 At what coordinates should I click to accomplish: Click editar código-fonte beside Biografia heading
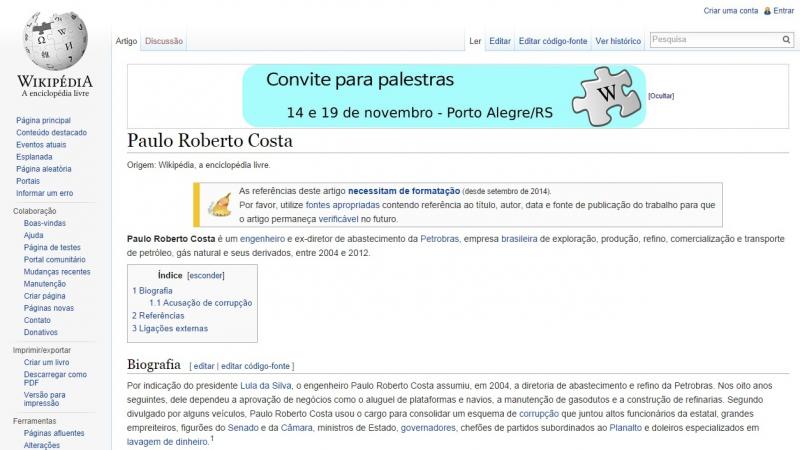255,366
